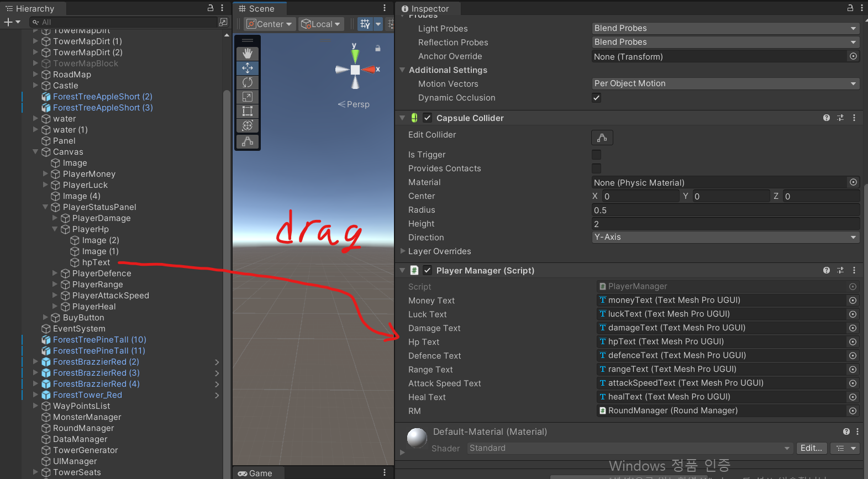Select the Rect transform tool
The image size is (868, 479).
coord(248,111)
